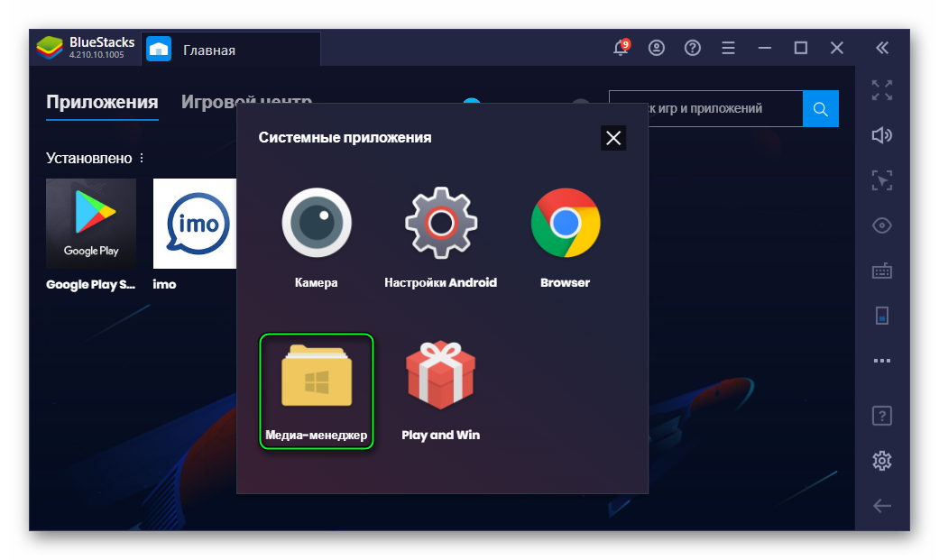
Task: Launch the Browser Chrome icon
Action: click(x=566, y=223)
